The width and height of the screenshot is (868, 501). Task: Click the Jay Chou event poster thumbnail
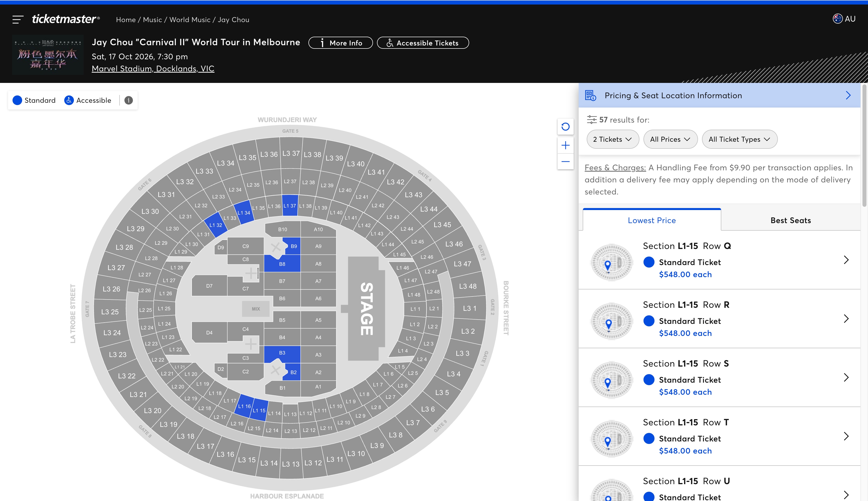[x=48, y=55]
